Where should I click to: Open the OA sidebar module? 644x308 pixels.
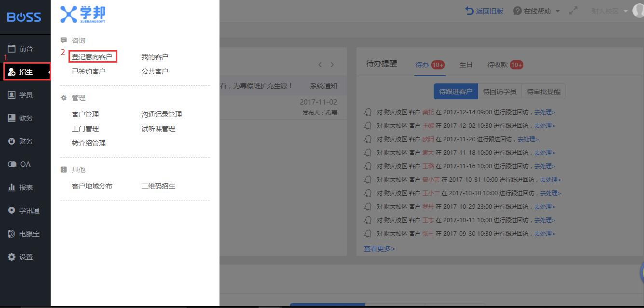pyautogui.click(x=25, y=164)
